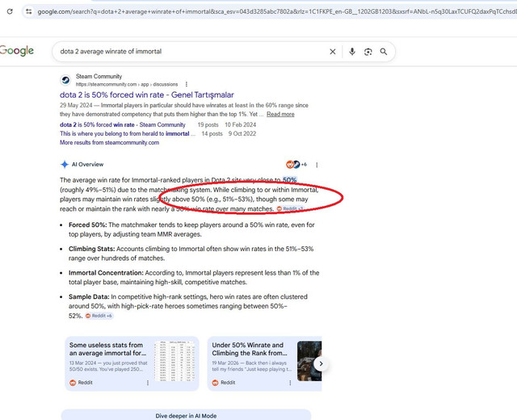Screen dimensions: 517x420
Task: Open options menu on the first Reddit card
Action: coord(148,383)
